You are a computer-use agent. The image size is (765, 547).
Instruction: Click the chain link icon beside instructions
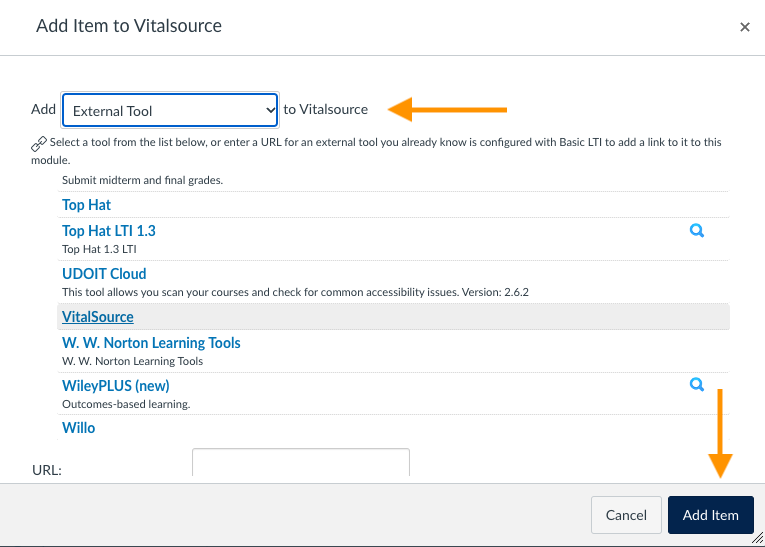click(x=39, y=143)
